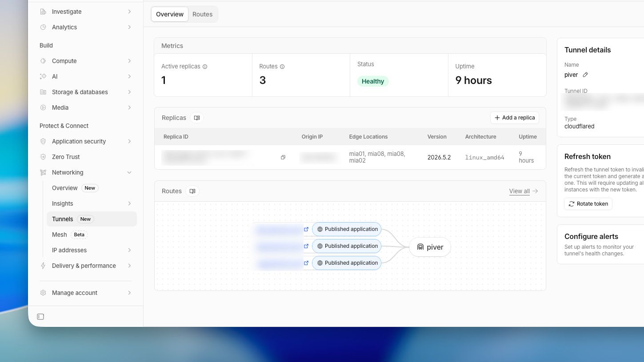Click the first Published application node
Image resolution: width=644 pixels, height=362 pixels.
click(x=347, y=229)
